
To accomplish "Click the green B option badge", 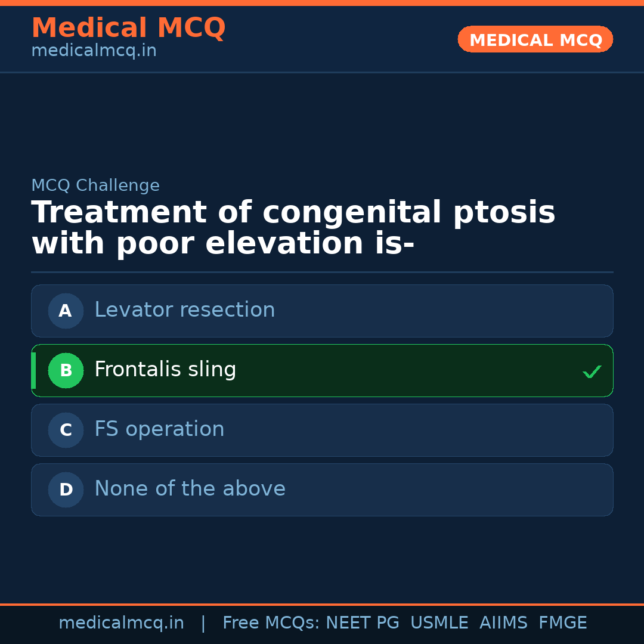I will coord(66,370).
